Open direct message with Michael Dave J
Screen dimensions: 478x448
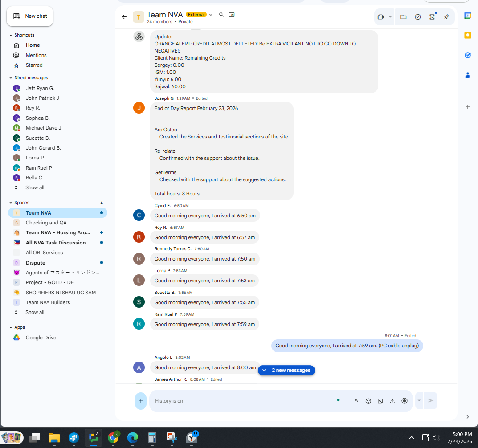tap(44, 128)
